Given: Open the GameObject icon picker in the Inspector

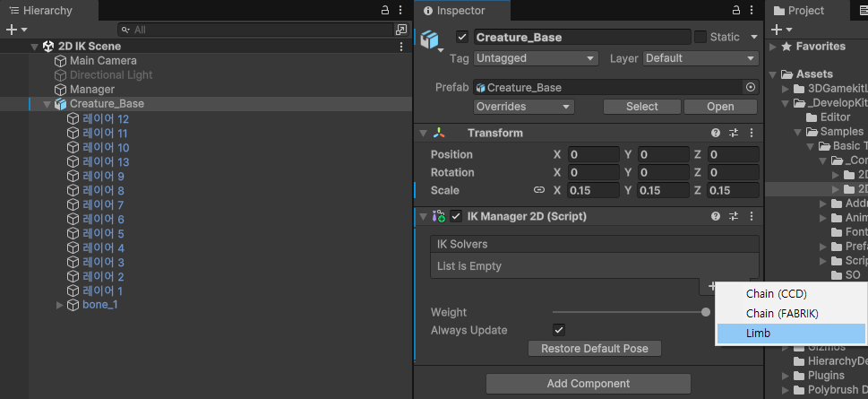Looking at the screenshot, I should 432,41.
